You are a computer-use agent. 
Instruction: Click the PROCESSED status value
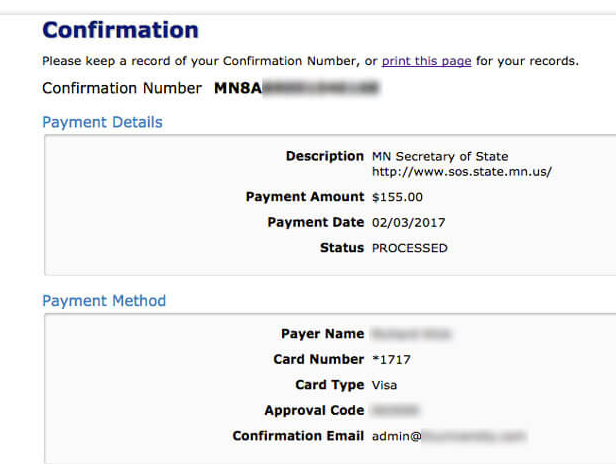pos(410,248)
